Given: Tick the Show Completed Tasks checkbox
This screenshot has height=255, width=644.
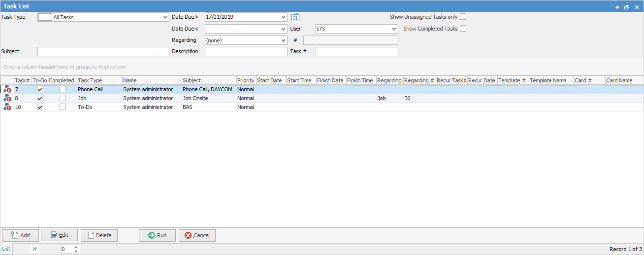Looking at the screenshot, I should coord(463,29).
